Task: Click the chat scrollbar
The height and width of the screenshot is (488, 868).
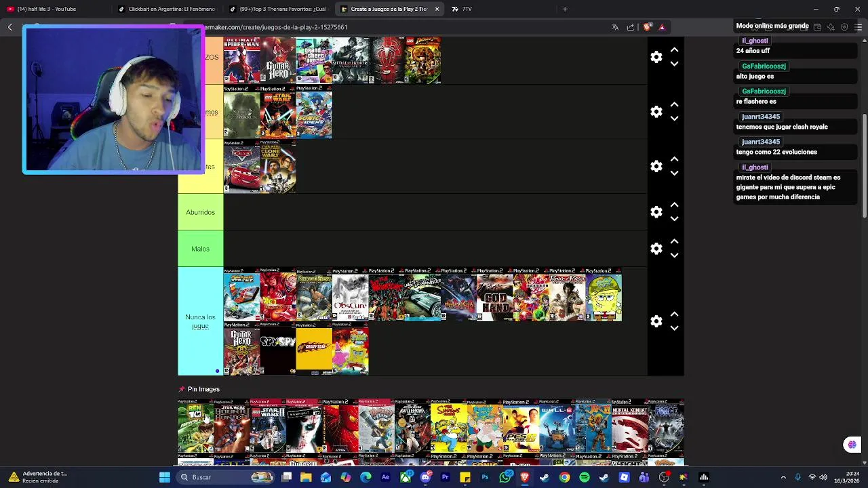Action: (x=864, y=166)
